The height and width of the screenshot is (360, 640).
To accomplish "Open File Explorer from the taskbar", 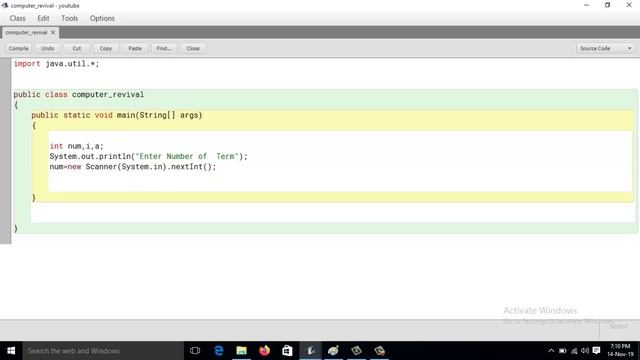I will [x=242, y=351].
